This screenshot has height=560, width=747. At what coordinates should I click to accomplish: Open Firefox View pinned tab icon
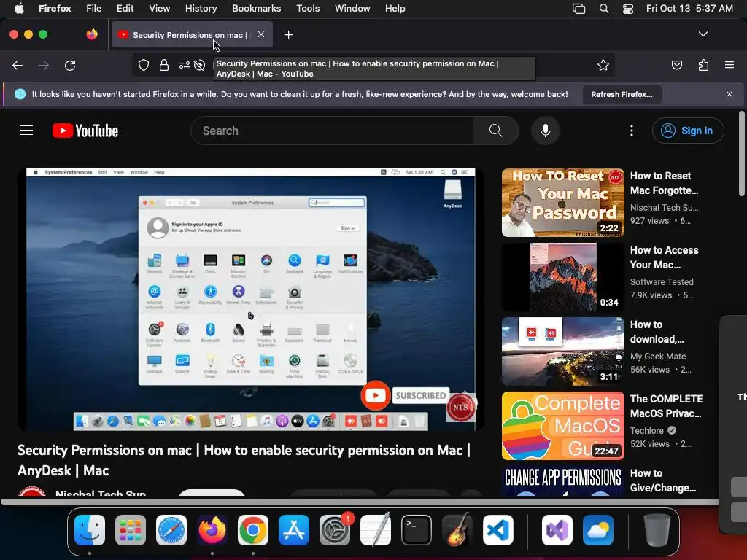pyautogui.click(x=91, y=34)
